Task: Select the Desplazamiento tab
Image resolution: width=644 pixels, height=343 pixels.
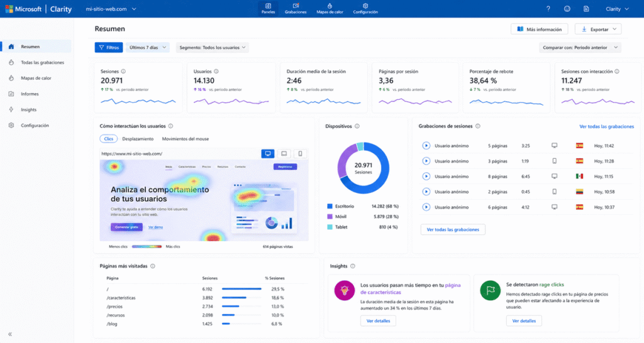Action: [138, 139]
